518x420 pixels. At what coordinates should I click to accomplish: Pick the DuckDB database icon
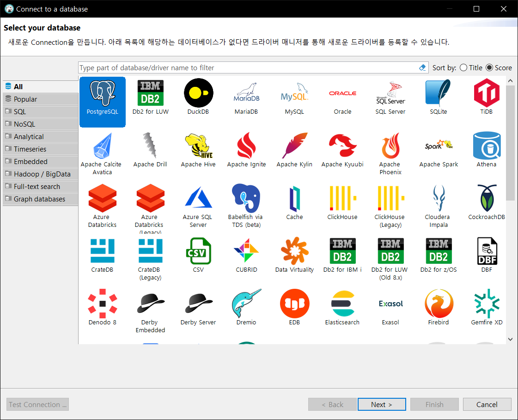(x=198, y=93)
